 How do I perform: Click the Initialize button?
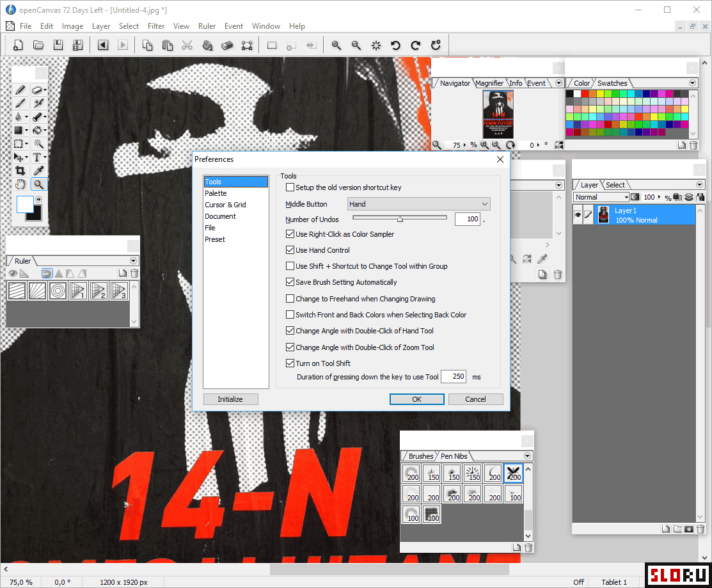pos(230,399)
